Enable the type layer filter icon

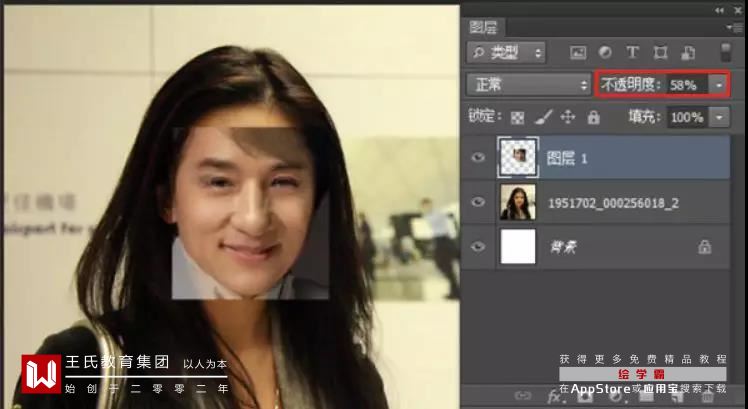[632, 52]
